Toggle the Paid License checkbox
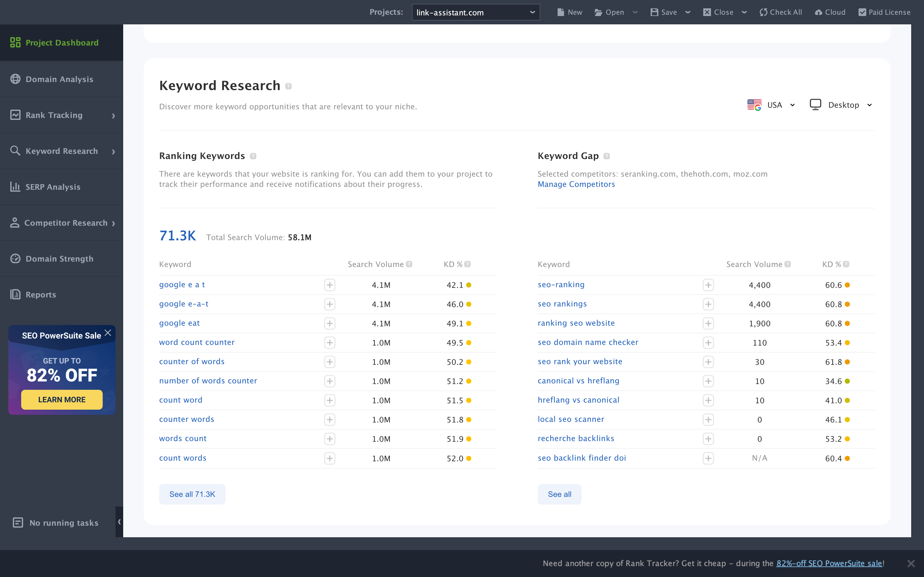Viewport: 924px width, 577px height. pos(862,12)
